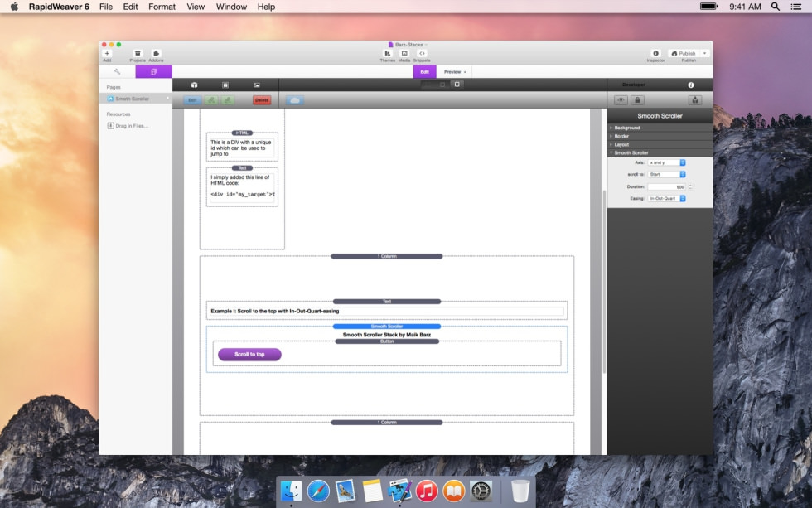The height and width of the screenshot is (508, 812).
Task: Open the Format menu
Action: [162, 7]
